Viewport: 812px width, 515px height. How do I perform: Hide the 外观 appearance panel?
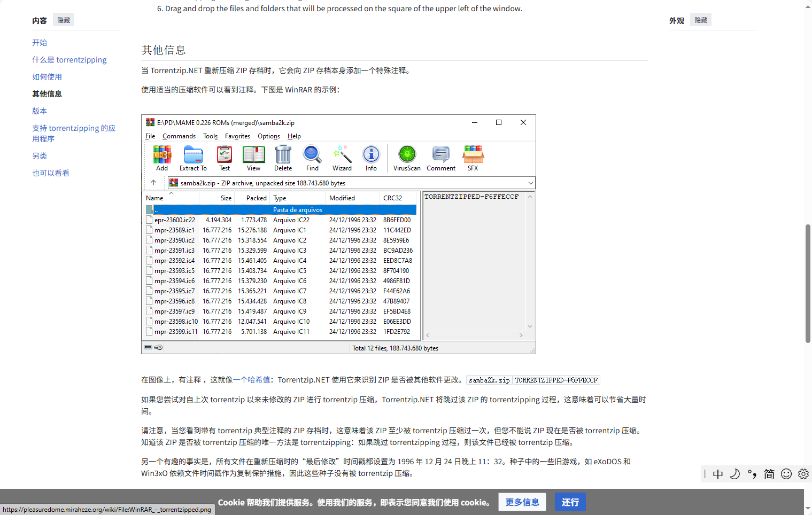(701, 20)
